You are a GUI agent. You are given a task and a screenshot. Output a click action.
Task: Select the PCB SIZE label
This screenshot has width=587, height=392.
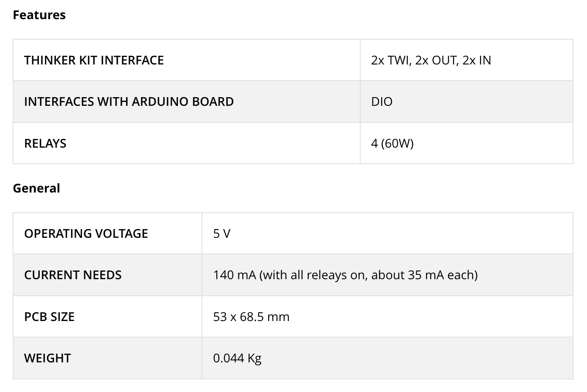(49, 317)
